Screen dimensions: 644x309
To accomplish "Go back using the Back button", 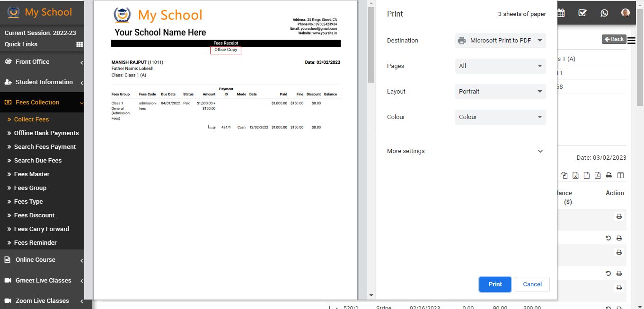I will click(614, 39).
